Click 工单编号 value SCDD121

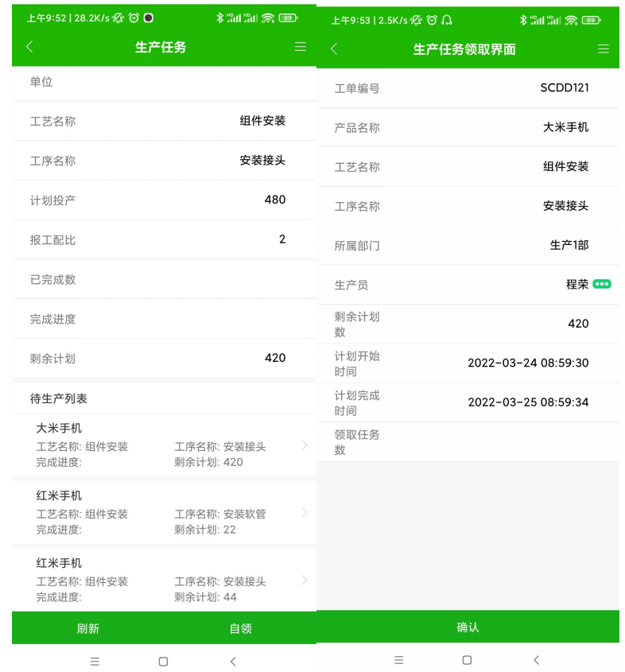click(565, 87)
